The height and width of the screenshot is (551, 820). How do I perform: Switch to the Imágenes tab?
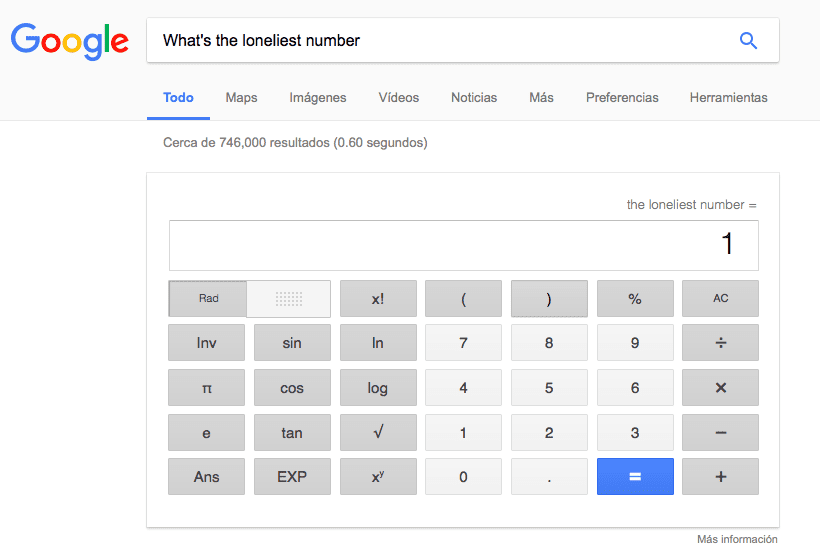pos(318,98)
